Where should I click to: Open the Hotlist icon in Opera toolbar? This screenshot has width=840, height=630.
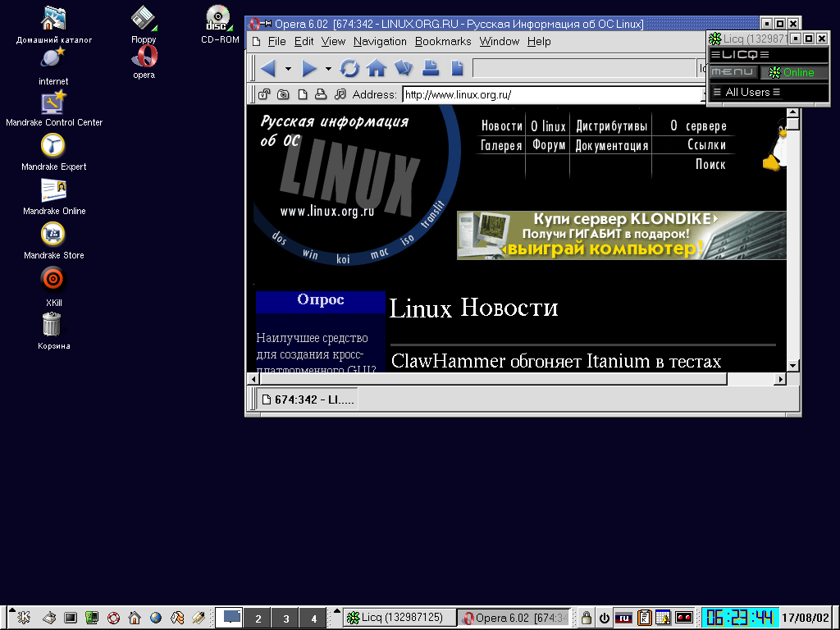pos(404,68)
